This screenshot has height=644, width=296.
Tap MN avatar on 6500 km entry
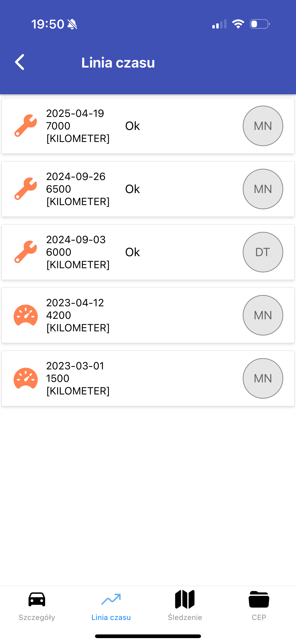tap(263, 189)
